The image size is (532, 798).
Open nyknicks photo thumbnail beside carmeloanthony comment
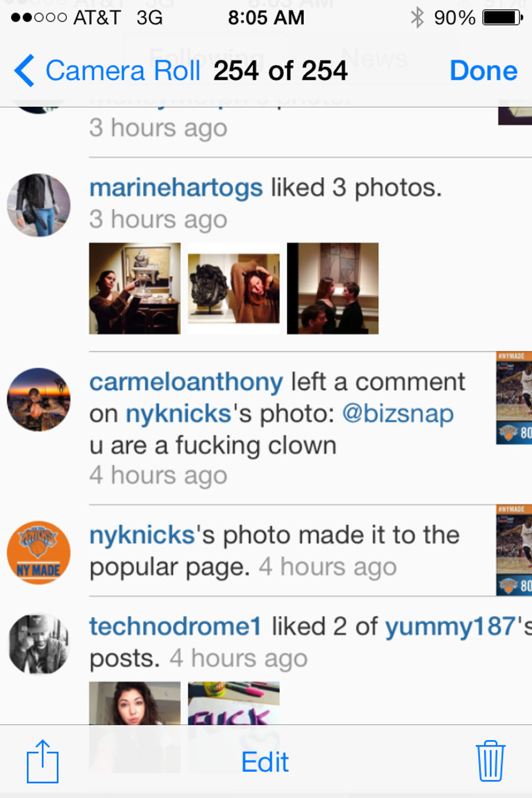coord(514,398)
